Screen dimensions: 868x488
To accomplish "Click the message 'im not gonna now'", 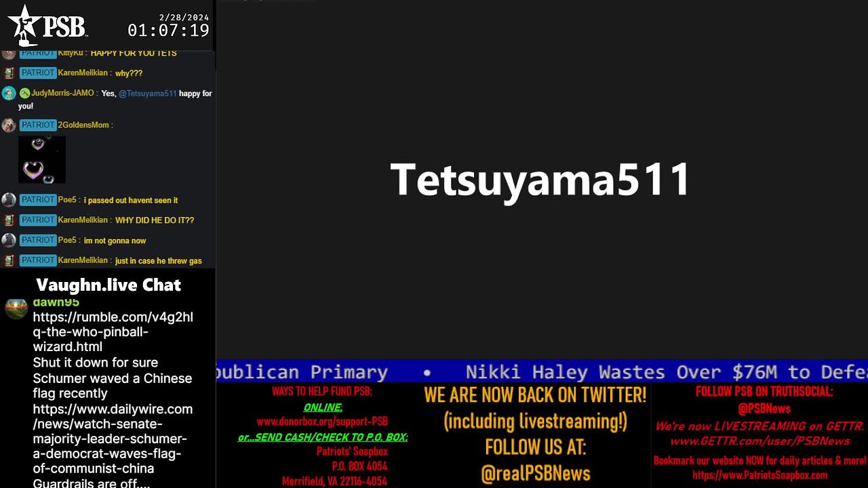I will (115, 241).
